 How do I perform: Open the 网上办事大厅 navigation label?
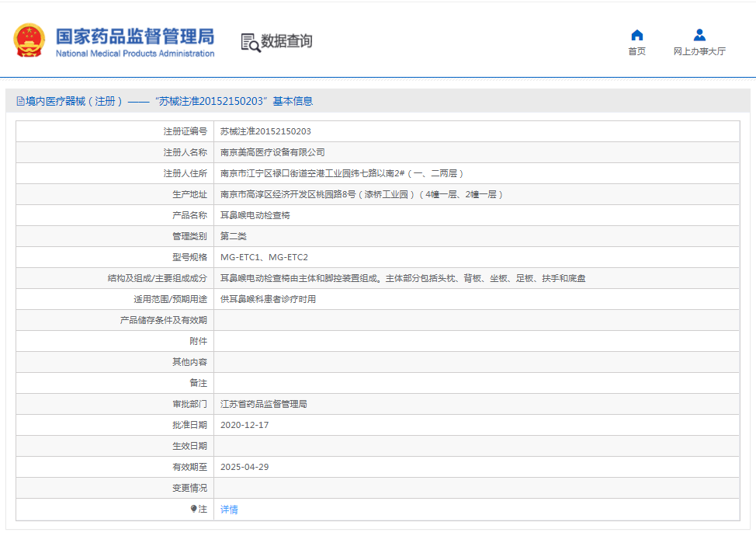699,51
